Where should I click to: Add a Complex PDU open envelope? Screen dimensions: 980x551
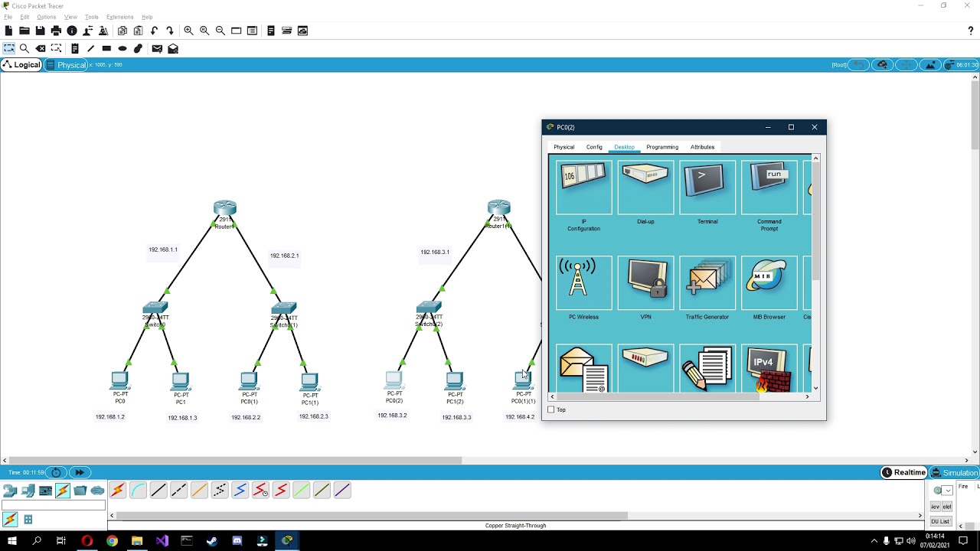click(173, 48)
